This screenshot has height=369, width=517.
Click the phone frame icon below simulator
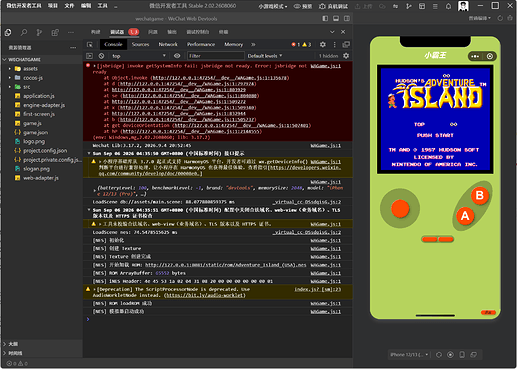[x=462, y=355]
